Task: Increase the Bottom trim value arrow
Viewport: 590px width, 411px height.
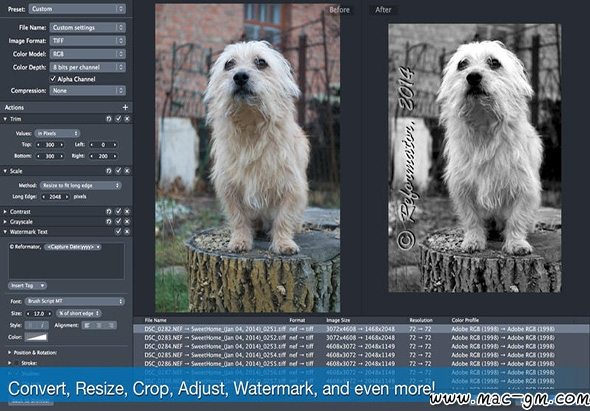Action: (62, 156)
